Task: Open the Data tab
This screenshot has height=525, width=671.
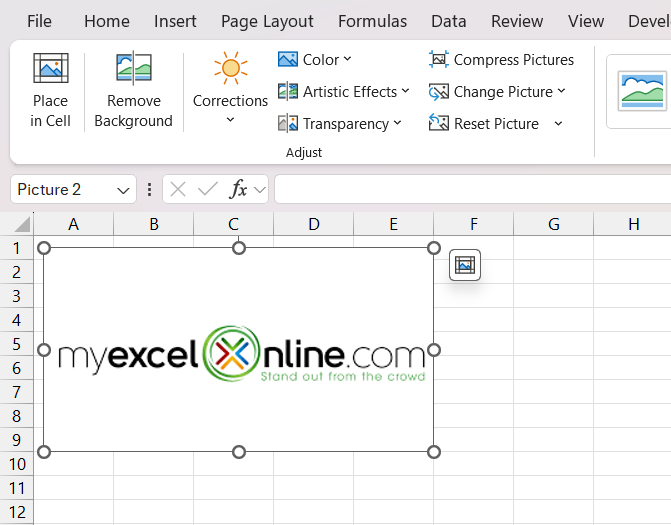Action: click(x=448, y=21)
